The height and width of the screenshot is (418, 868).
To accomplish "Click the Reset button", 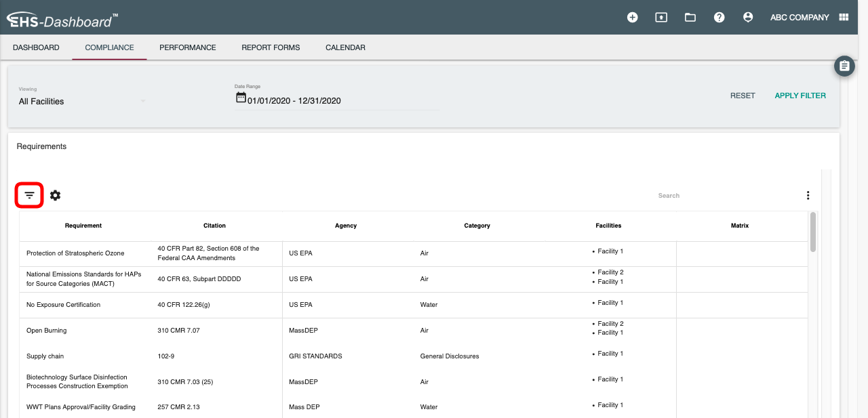I will click(743, 96).
